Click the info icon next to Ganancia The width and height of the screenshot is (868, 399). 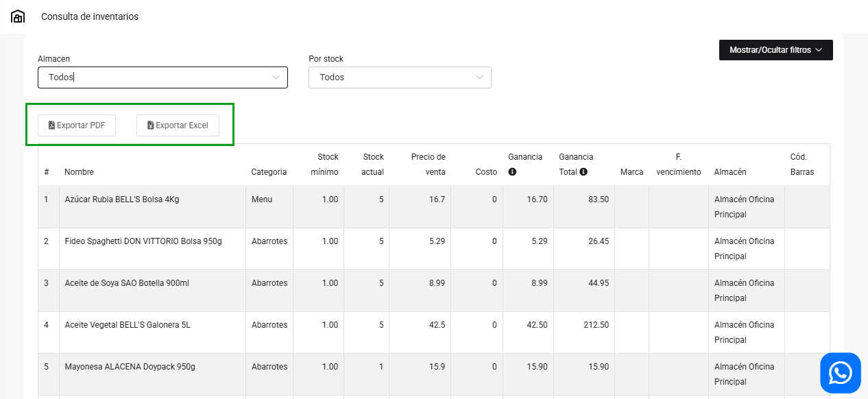click(x=512, y=172)
